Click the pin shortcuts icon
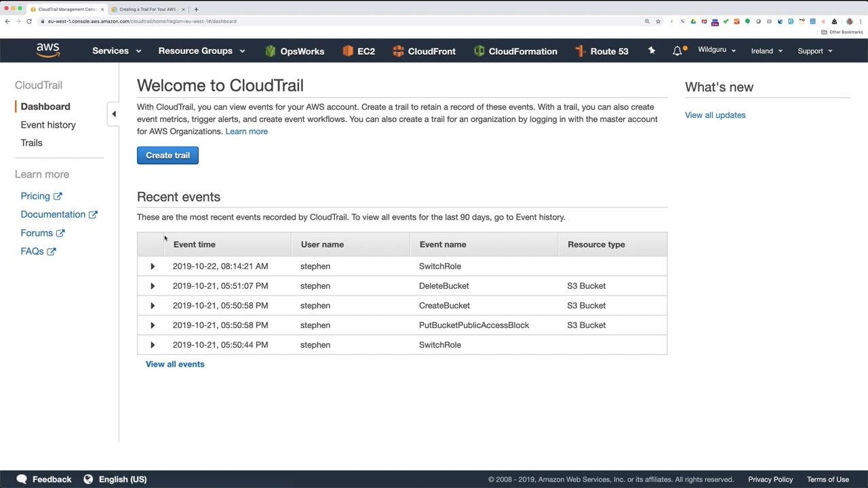Viewport: 868px width, 488px height. click(x=652, y=51)
